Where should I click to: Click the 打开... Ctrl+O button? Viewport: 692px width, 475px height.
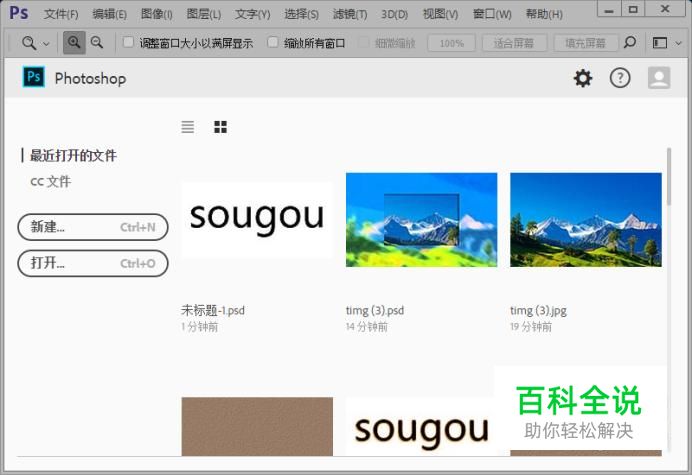[93, 263]
